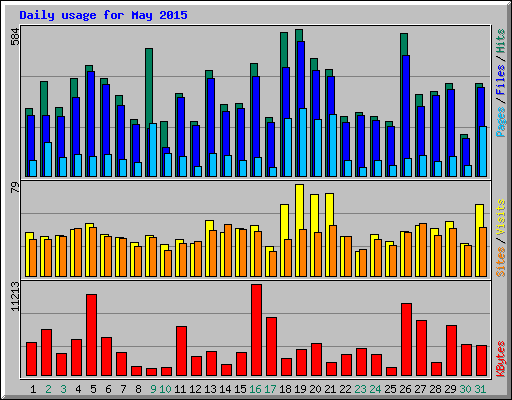This screenshot has height=400, width=512.
Task: Click the red KBytes bar for day 26
Action: pyautogui.click(x=406, y=340)
